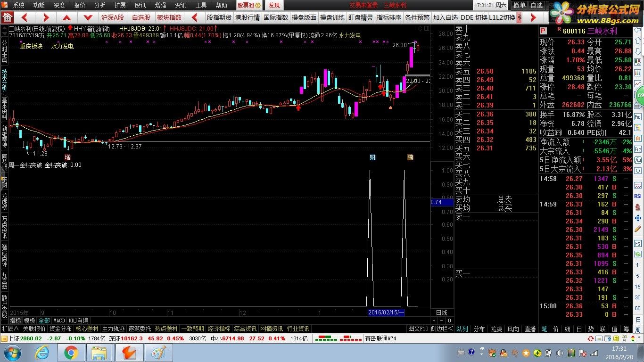Click the left arrow back button
The image size is (644, 362).
[x=25, y=17]
